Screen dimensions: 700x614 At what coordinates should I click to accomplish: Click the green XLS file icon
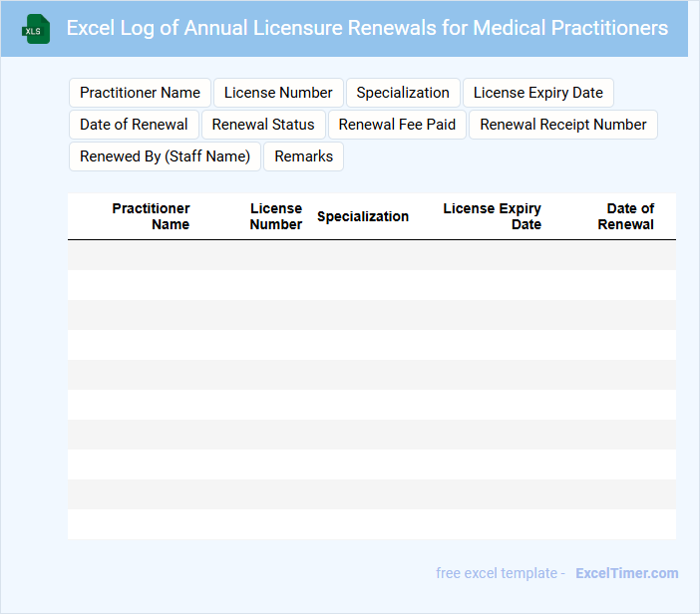click(x=37, y=29)
